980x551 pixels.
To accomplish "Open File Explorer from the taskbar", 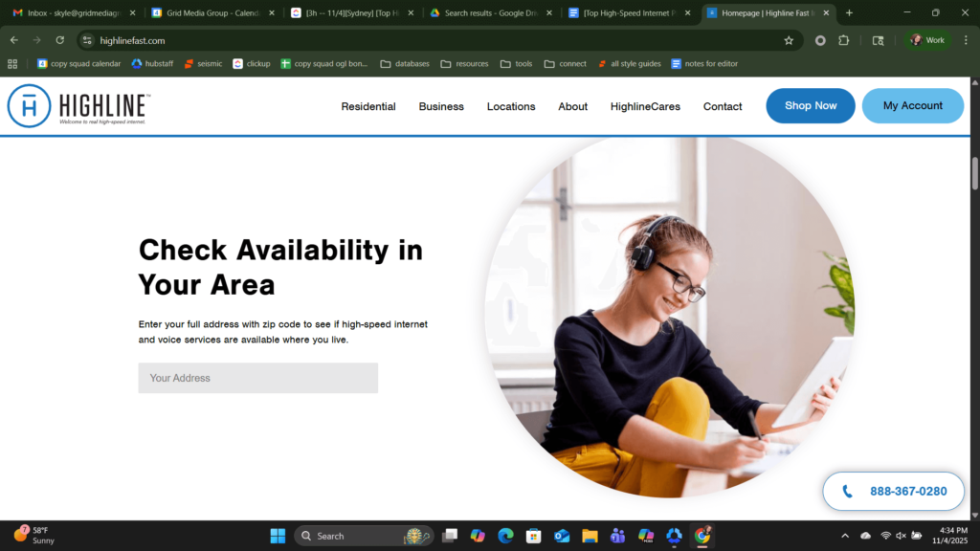I will [590, 536].
